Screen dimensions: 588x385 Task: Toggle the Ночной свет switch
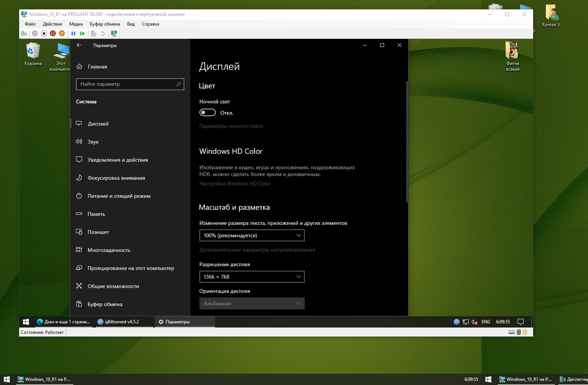pos(207,112)
